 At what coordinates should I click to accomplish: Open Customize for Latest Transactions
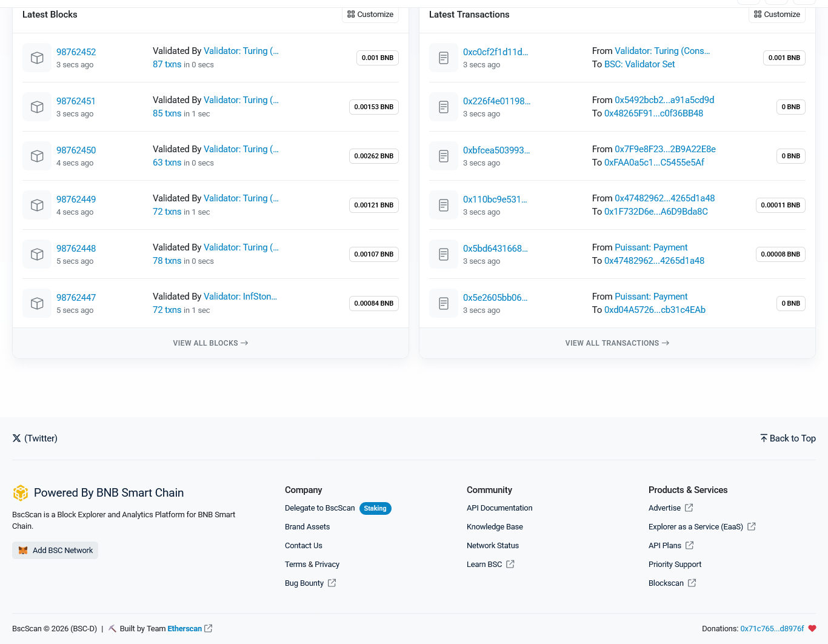click(x=777, y=15)
